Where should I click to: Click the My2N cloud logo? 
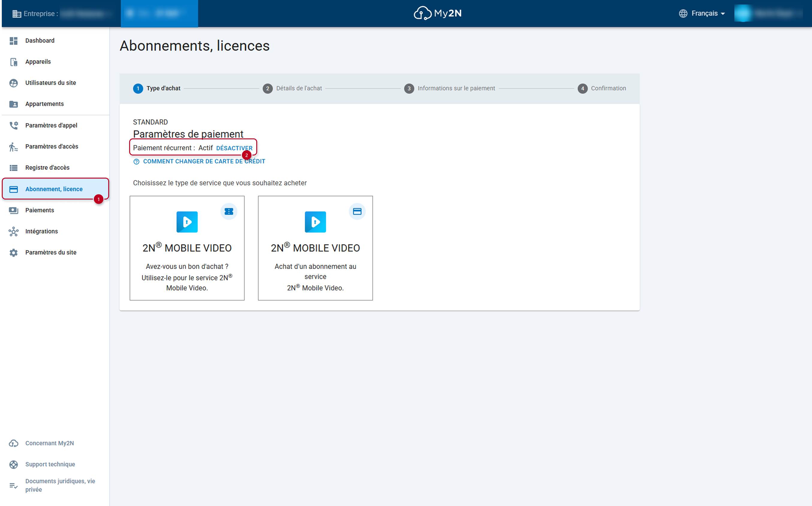point(438,13)
